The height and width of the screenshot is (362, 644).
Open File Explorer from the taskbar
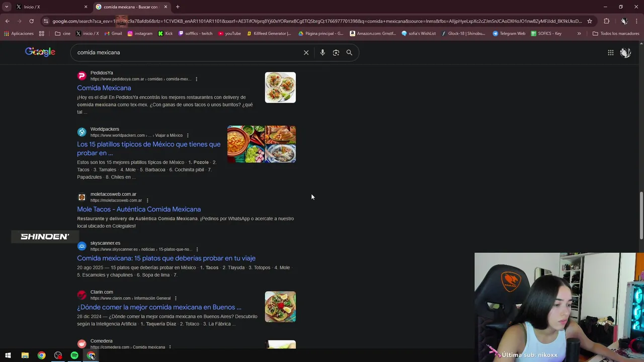click(x=25, y=355)
